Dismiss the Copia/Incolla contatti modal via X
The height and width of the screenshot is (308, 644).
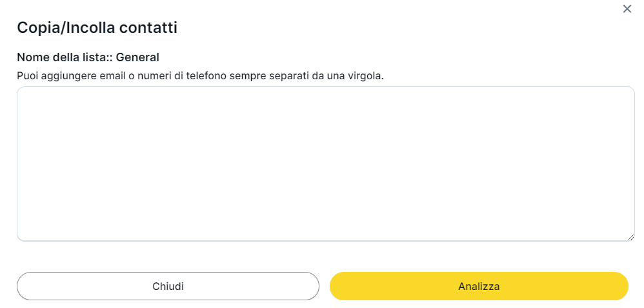click(627, 9)
